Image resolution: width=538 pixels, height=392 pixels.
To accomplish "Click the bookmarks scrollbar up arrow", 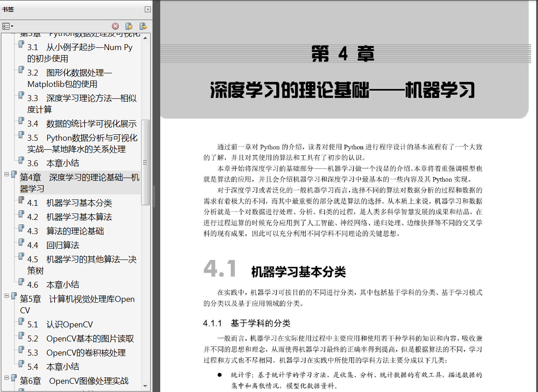I will (146, 38).
